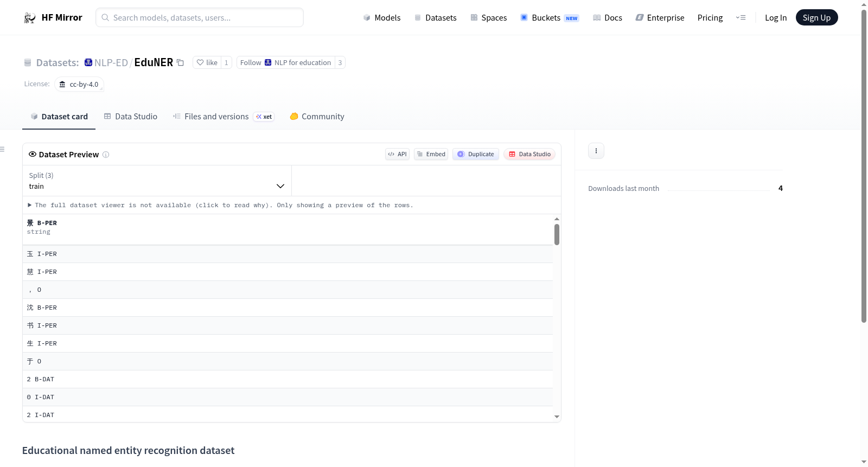Select the row '慧 I-PER'

(x=288, y=272)
